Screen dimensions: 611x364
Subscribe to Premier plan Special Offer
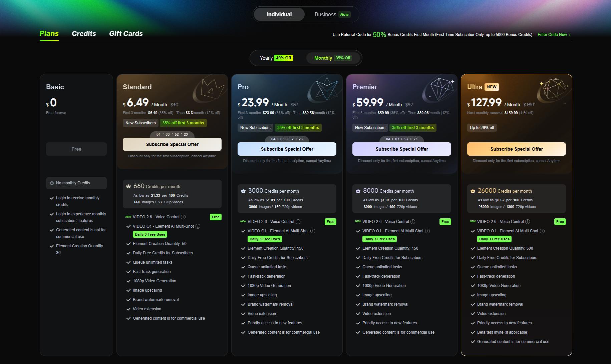point(402,149)
